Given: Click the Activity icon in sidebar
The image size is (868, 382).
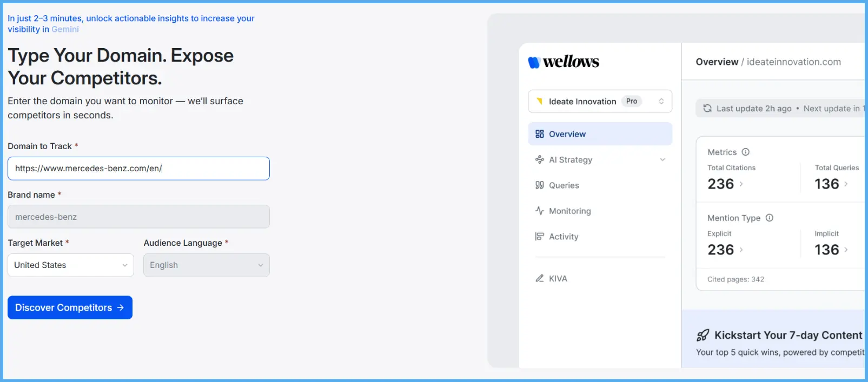Looking at the screenshot, I should click(x=540, y=237).
